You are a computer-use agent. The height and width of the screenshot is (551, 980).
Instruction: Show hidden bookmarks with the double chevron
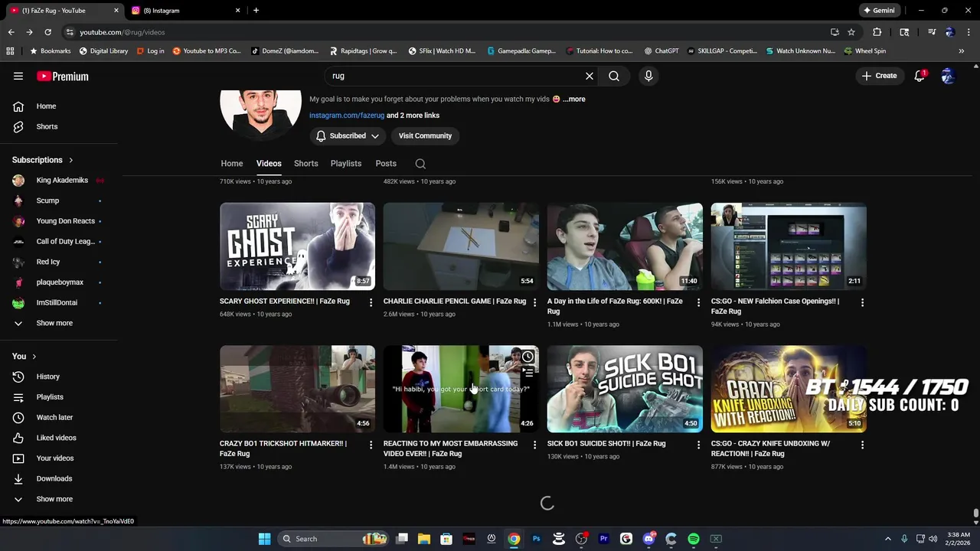[x=962, y=51]
